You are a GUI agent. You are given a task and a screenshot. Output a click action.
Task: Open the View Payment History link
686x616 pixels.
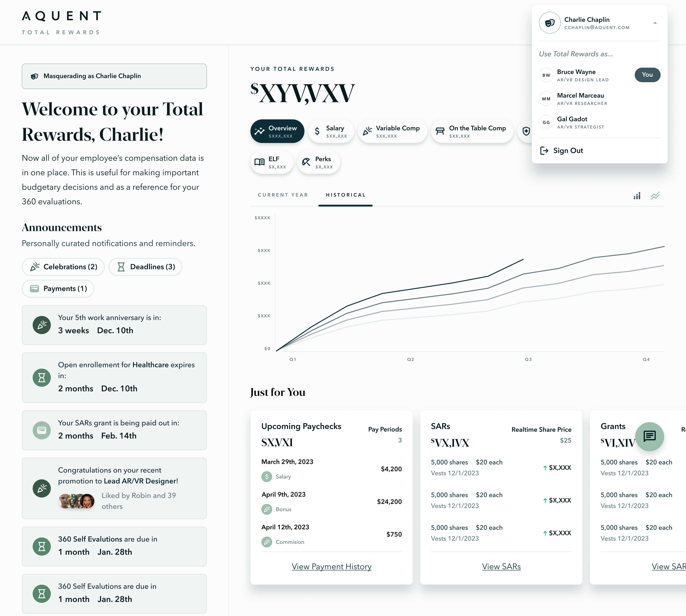click(331, 566)
